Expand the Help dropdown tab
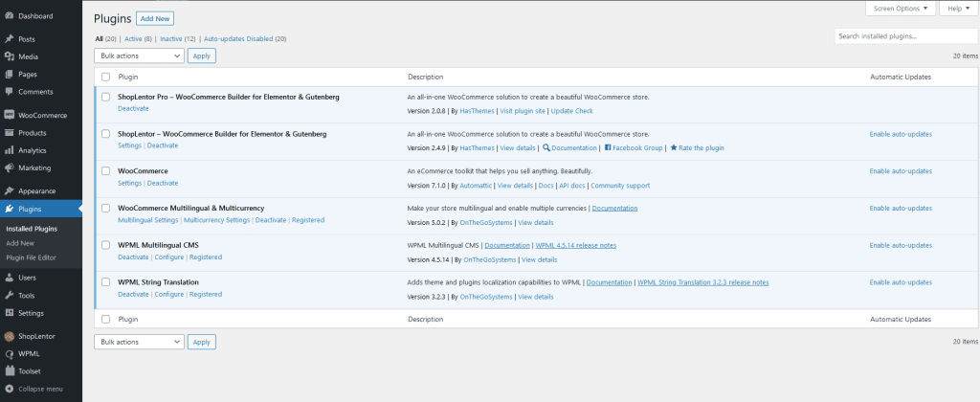This screenshot has height=402, width=980. [958, 8]
